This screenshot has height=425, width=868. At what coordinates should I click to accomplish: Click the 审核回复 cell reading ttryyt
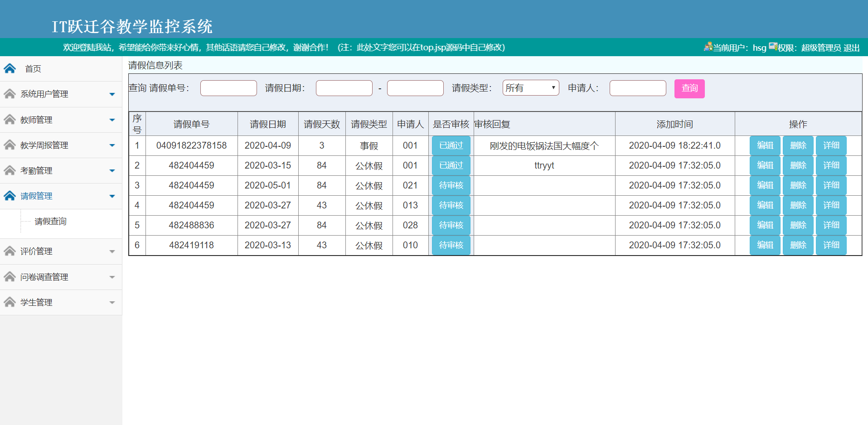pyautogui.click(x=544, y=165)
